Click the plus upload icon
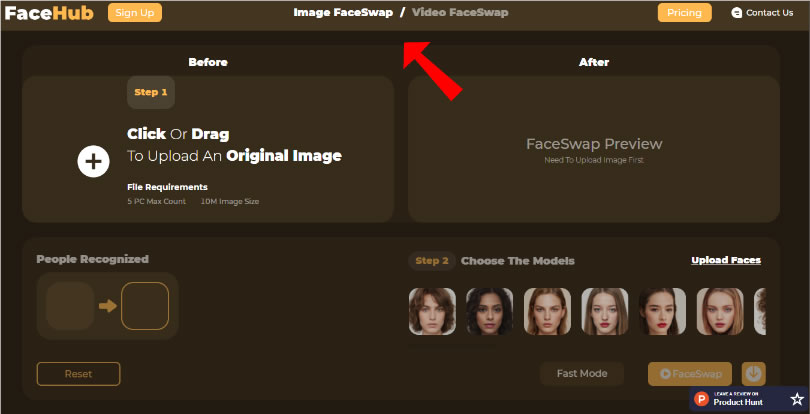The width and height of the screenshot is (810, 414). 94,161
